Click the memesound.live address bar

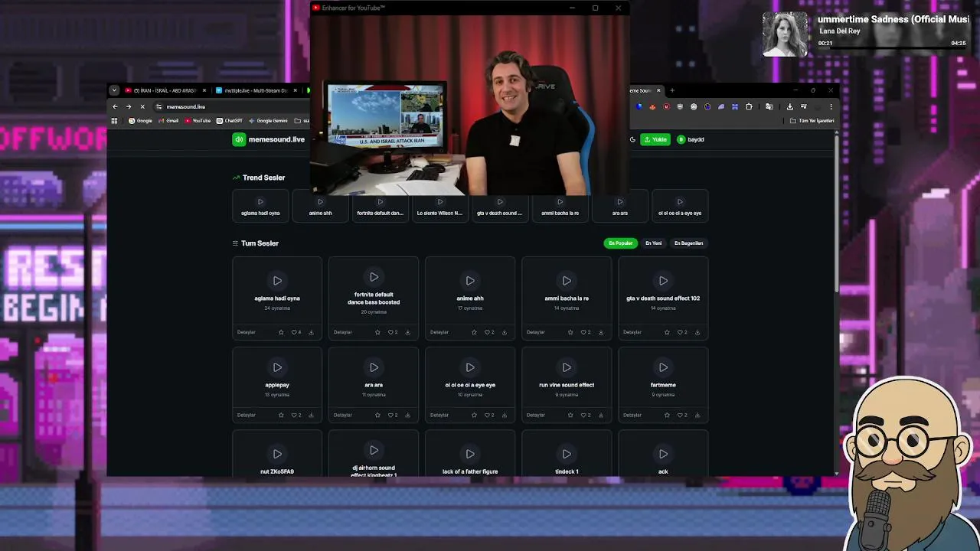pyautogui.click(x=230, y=106)
